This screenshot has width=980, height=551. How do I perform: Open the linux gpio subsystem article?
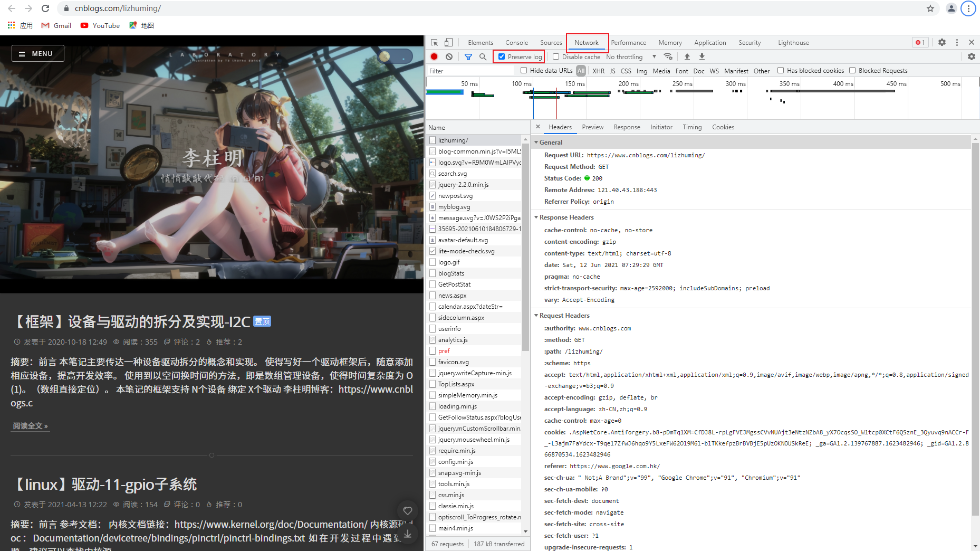pyautogui.click(x=104, y=484)
